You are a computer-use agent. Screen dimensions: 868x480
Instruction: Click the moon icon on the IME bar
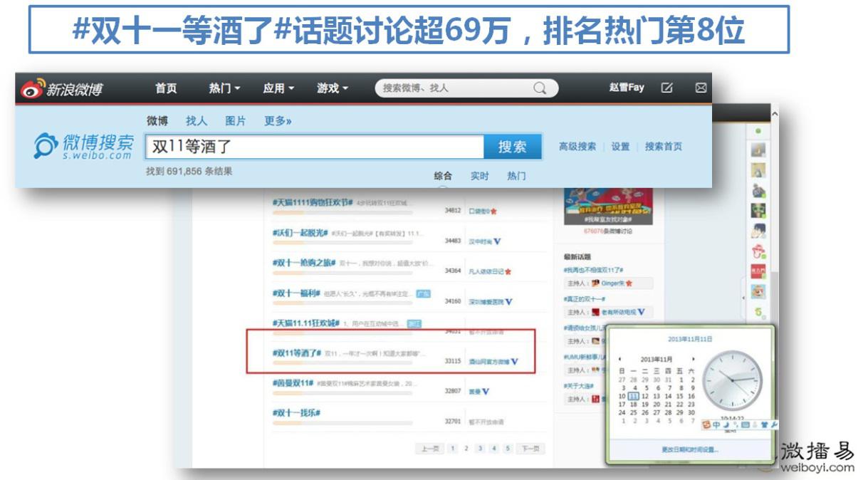point(726,425)
